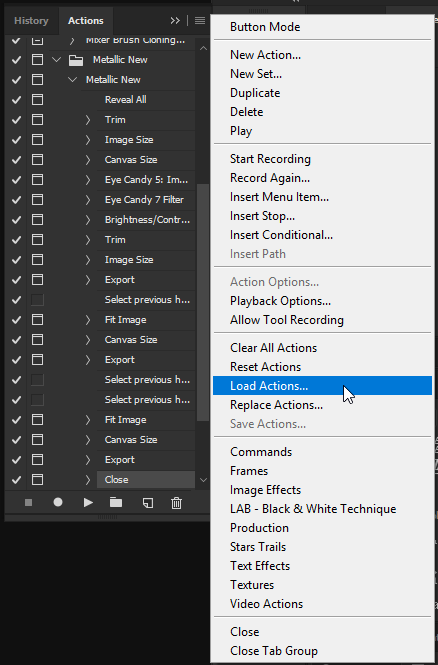Uncheck the Brightness/Contrast step checkmark

[16, 220]
